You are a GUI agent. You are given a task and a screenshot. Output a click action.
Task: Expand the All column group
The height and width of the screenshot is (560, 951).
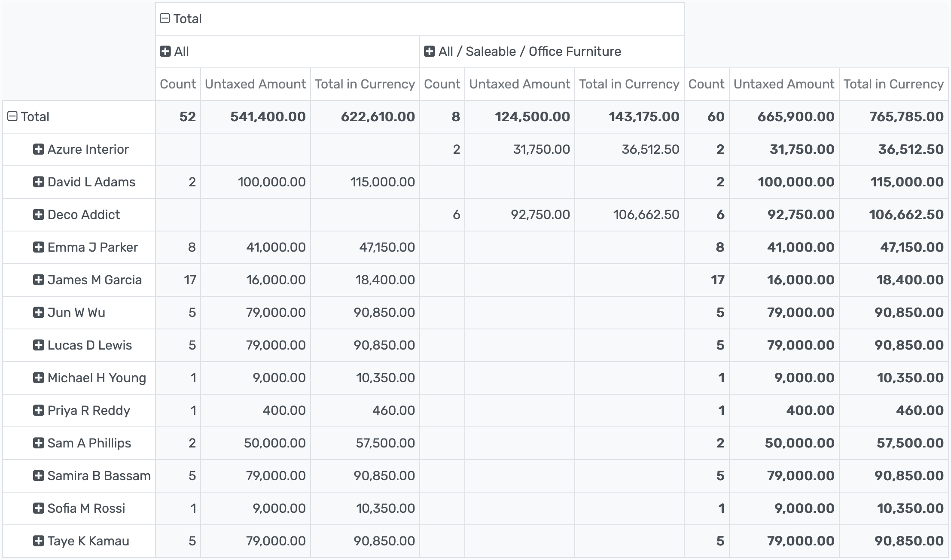[x=165, y=51]
